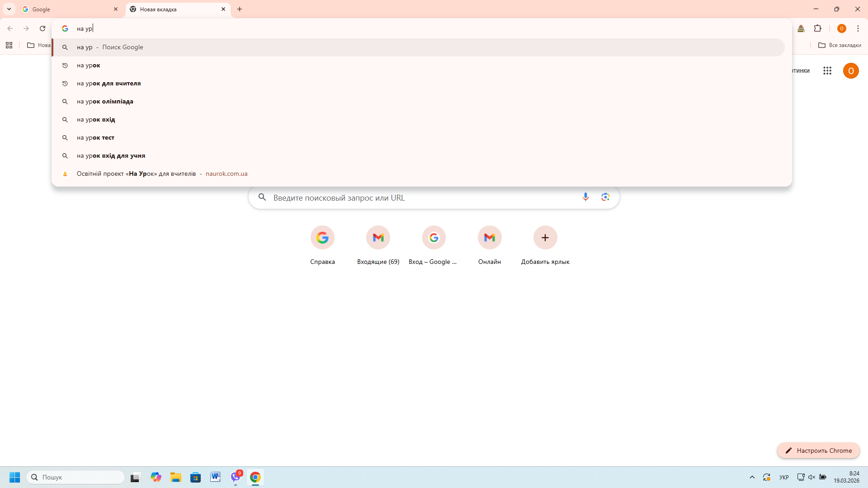Image resolution: width=868 pixels, height=488 pixels.
Task: Click the Добавить ярлык plus shortcut
Action: pos(545,238)
